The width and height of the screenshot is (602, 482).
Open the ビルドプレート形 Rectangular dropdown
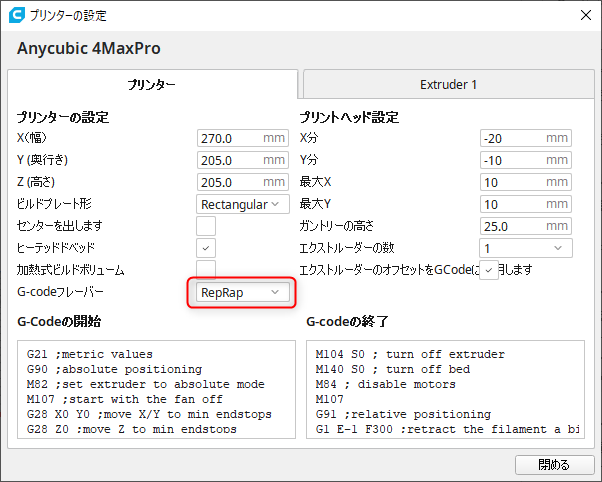click(x=243, y=204)
